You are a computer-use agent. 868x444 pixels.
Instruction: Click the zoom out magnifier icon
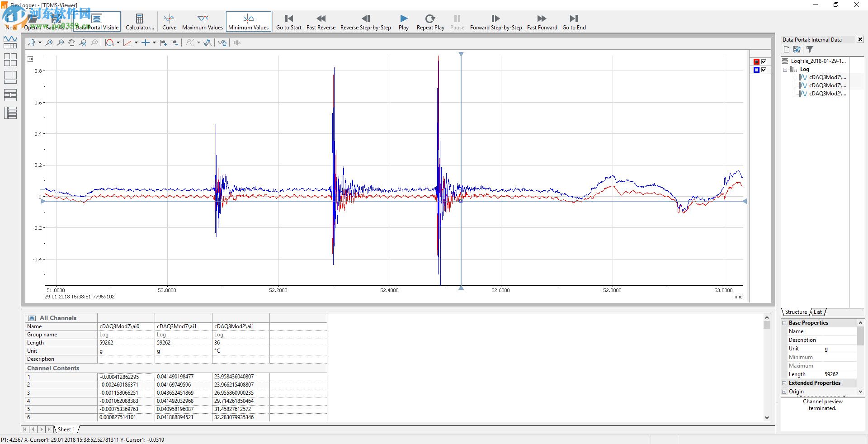(60, 43)
